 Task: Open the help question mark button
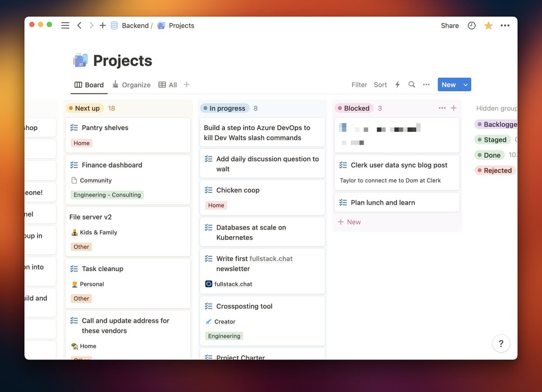coord(501,344)
